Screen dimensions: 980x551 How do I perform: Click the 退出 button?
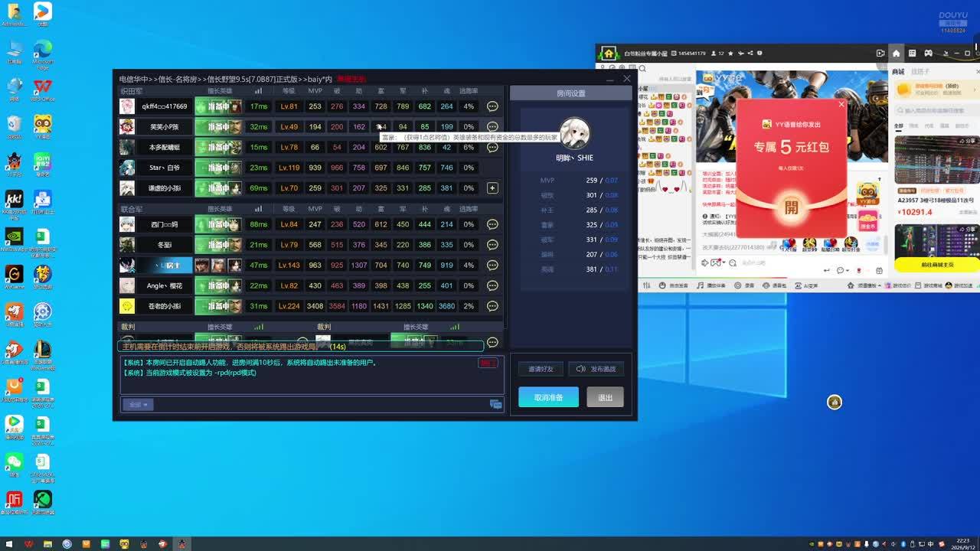pyautogui.click(x=605, y=397)
